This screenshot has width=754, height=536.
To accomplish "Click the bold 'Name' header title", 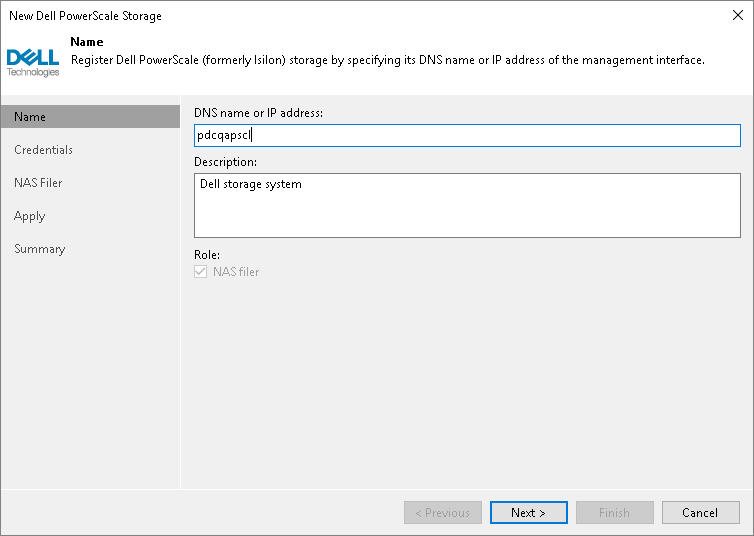I will point(87,42).
